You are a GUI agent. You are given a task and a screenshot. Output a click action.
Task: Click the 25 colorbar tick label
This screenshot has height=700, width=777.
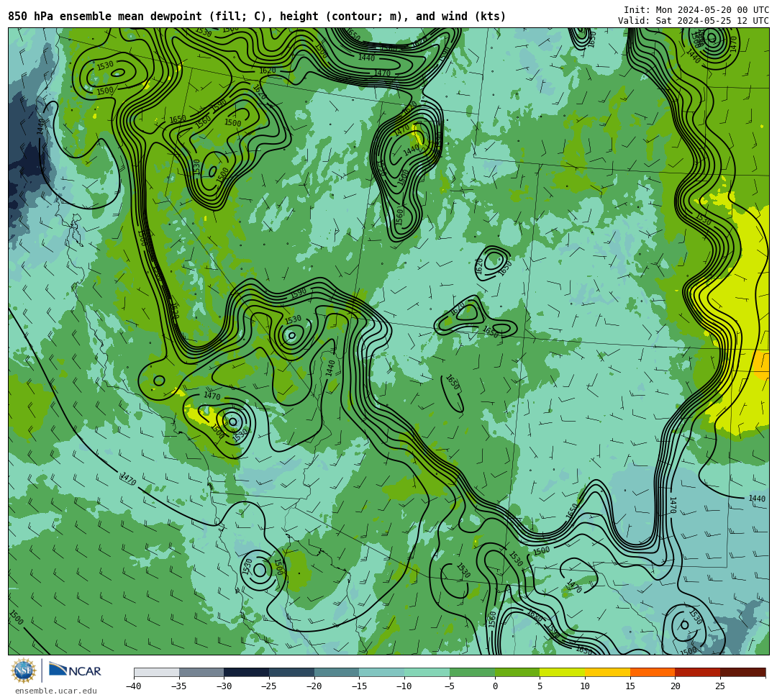click(x=720, y=686)
